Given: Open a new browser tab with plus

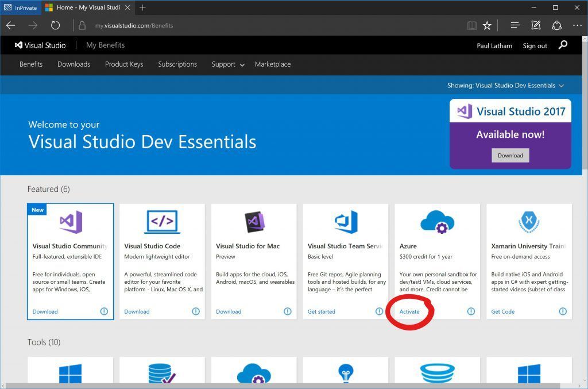Looking at the screenshot, I should (x=142, y=7).
